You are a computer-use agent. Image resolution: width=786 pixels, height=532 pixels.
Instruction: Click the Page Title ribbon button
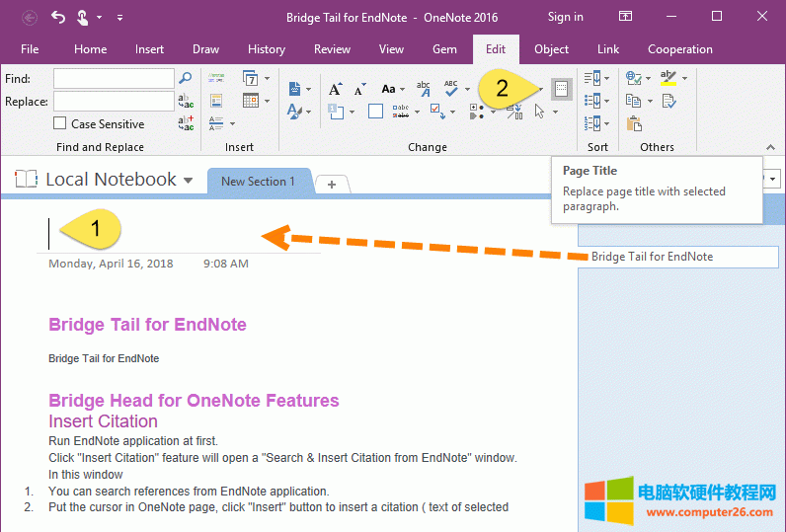(x=561, y=90)
